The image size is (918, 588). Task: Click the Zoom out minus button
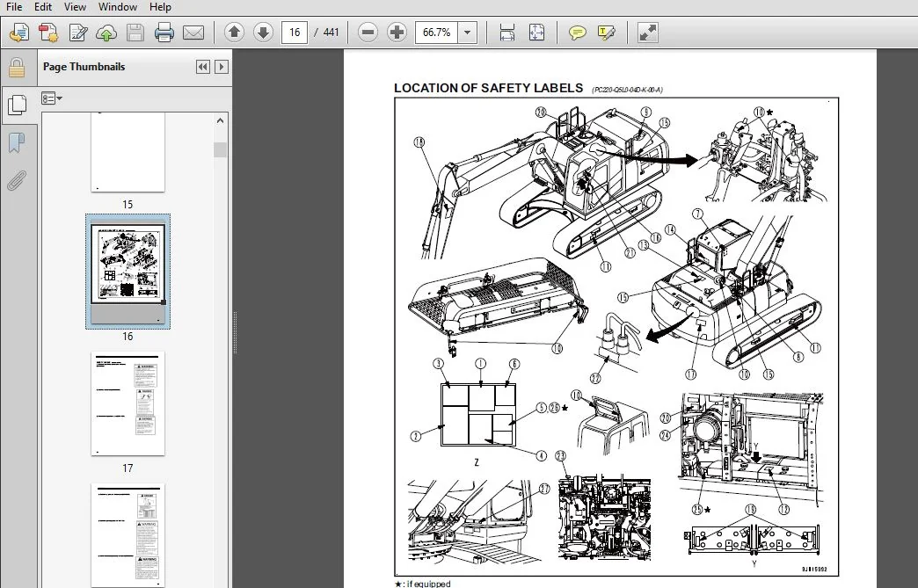click(368, 33)
